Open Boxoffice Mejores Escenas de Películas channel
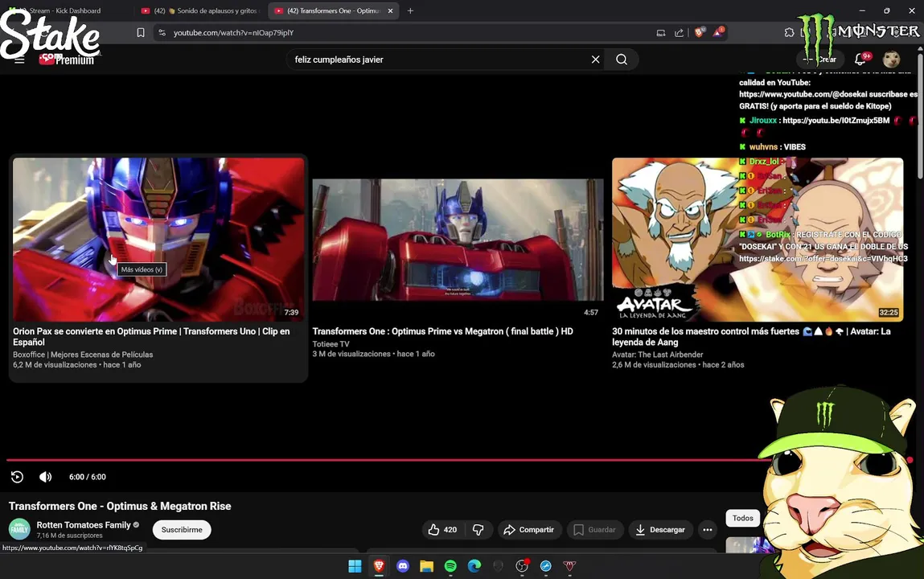The width and height of the screenshot is (924, 579). (x=83, y=355)
